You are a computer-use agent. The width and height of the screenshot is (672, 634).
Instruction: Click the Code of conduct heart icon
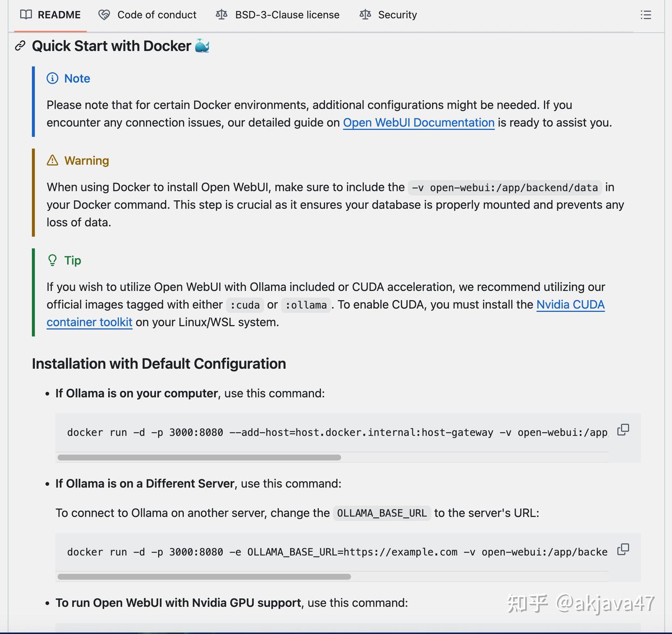pos(104,15)
